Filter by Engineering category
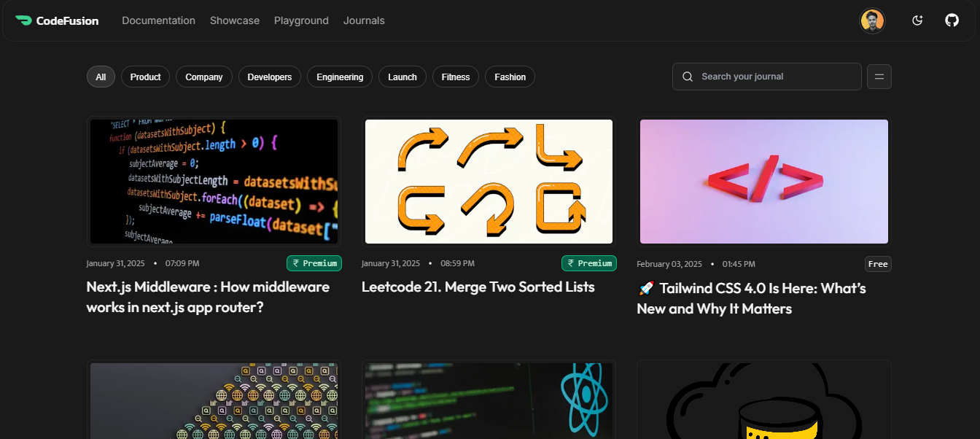 pyautogui.click(x=340, y=77)
